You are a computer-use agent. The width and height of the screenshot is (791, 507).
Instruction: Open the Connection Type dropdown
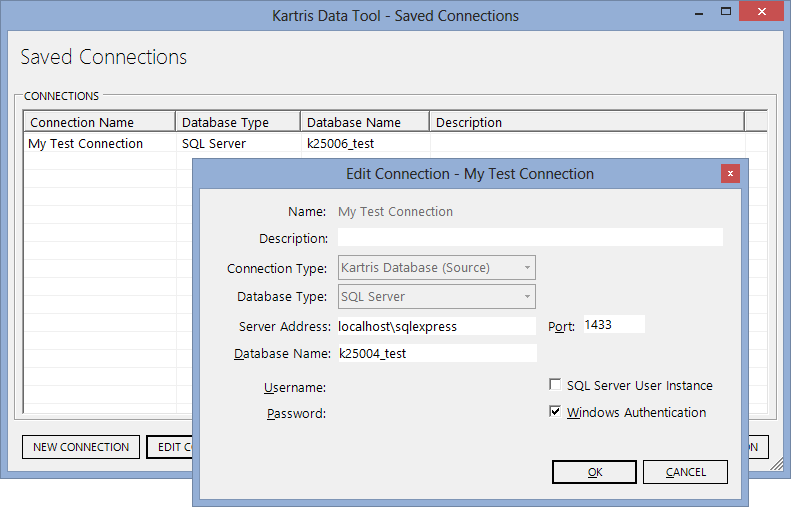436,267
